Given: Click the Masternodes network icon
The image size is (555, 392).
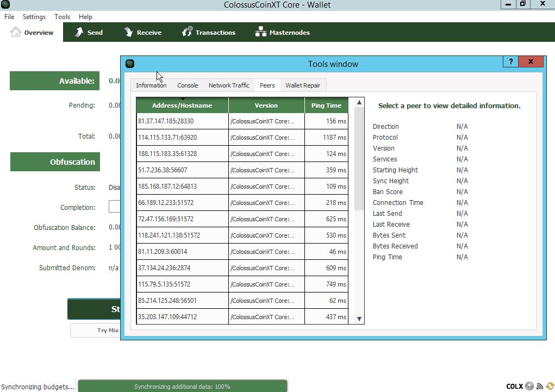Looking at the screenshot, I should [x=260, y=32].
